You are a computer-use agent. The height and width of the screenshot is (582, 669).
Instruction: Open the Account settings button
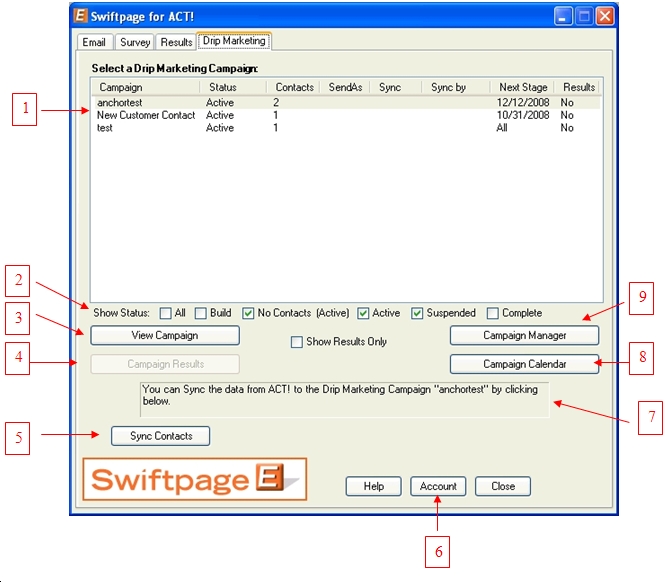pos(438,486)
